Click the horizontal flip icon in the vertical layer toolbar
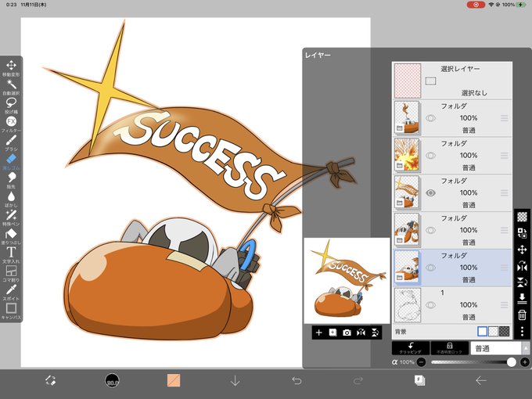 (x=522, y=266)
